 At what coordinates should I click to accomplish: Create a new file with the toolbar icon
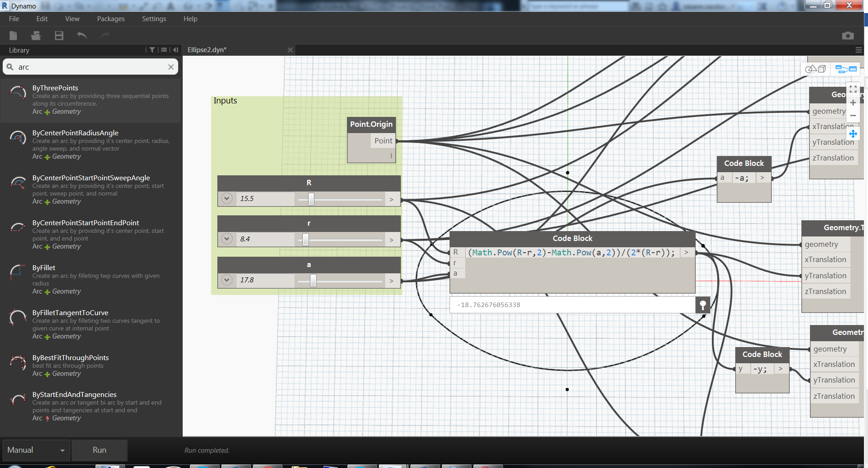point(13,36)
